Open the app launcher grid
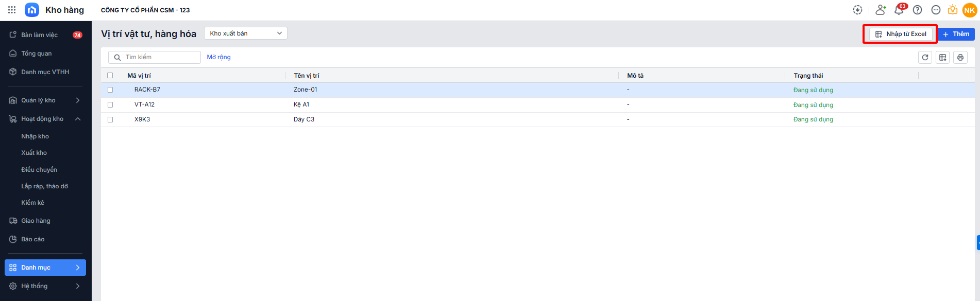 click(x=12, y=10)
